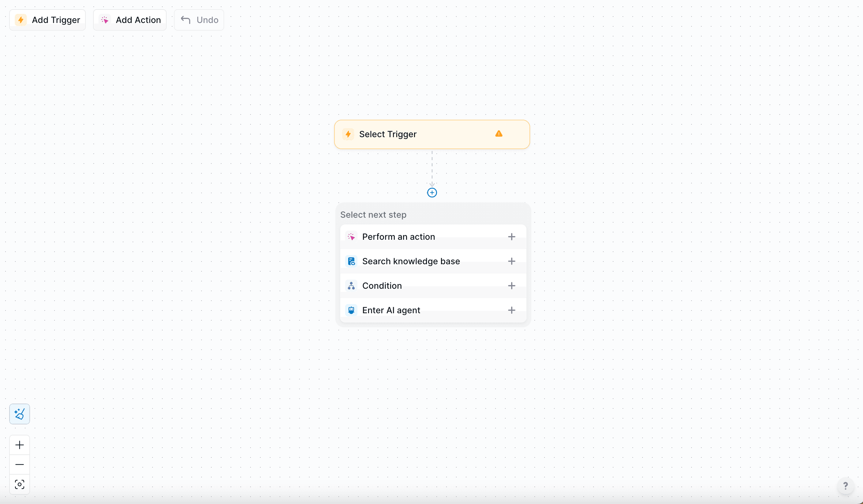Click the orange warning icon on trigger
Image resolution: width=863 pixels, height=504 pixels.
pos(499,134)
